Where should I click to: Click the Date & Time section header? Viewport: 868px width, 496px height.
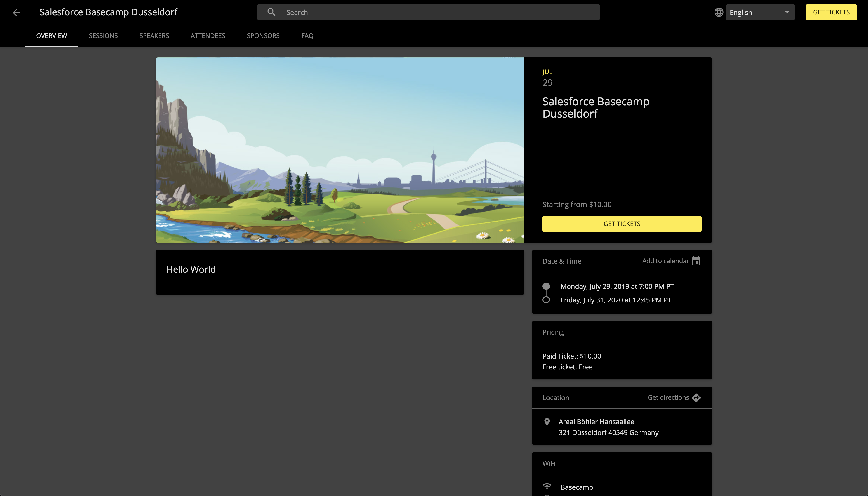pyautogui.click(x=561, y=261)
